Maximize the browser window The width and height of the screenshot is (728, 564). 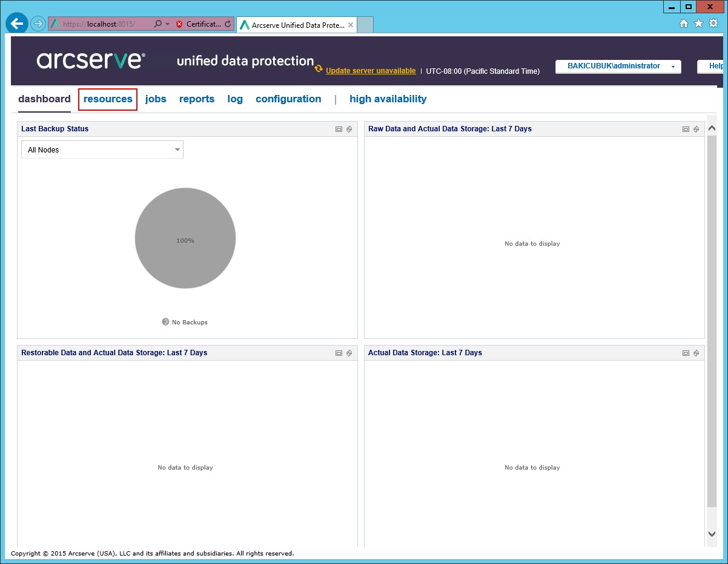688,7
